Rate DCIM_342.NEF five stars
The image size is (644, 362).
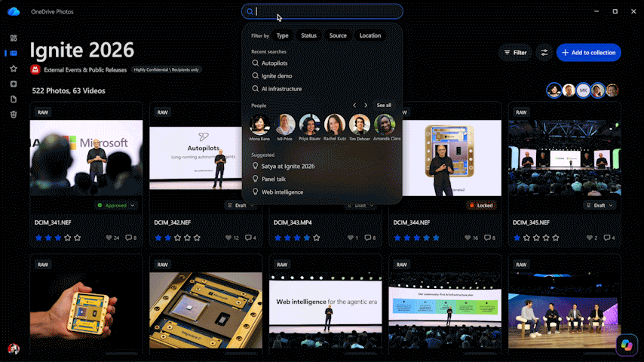[x=197, y=238]
